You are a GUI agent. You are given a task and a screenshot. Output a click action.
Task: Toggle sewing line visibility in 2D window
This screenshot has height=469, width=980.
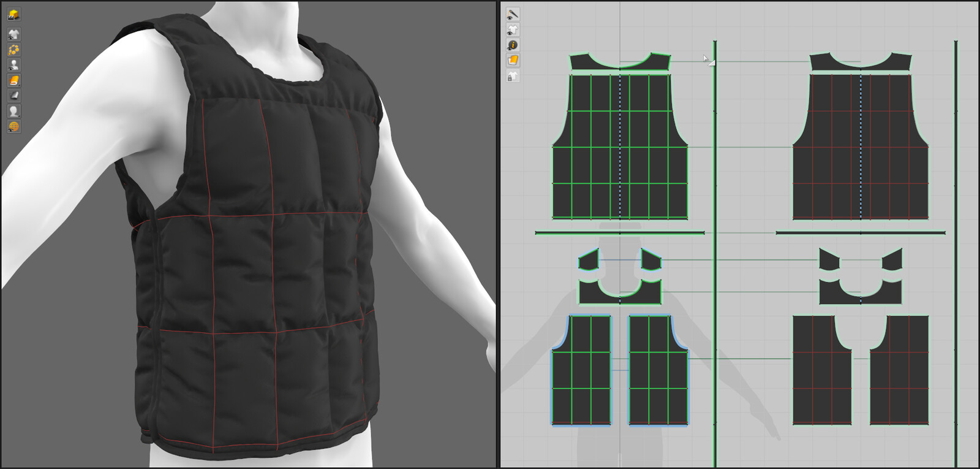click(x=513, y=14)
